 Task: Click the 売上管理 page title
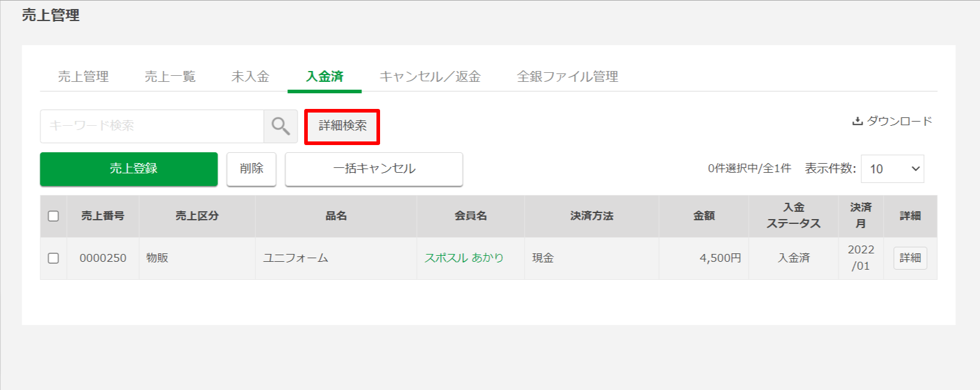coord(51,15)
